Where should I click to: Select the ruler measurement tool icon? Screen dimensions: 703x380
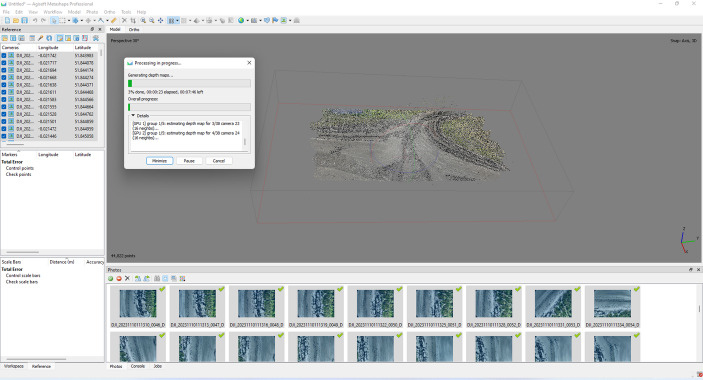tap(114, 20)
